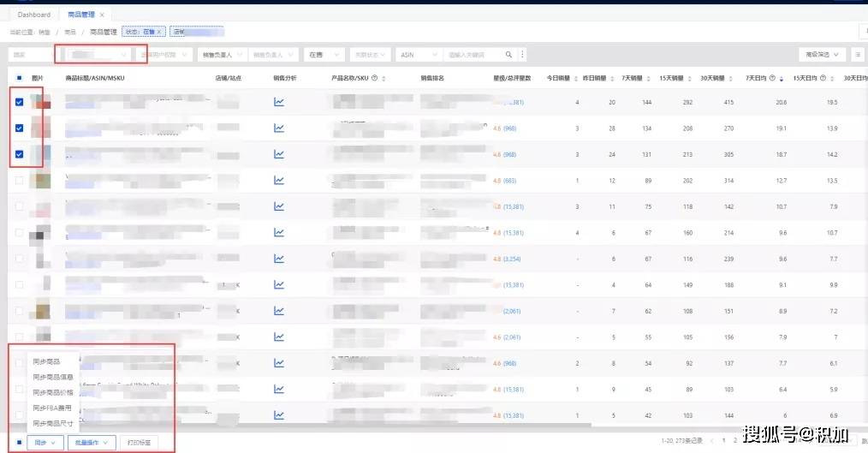
Task: Expand the 在售 status dropdown
Action: [324, 55]
